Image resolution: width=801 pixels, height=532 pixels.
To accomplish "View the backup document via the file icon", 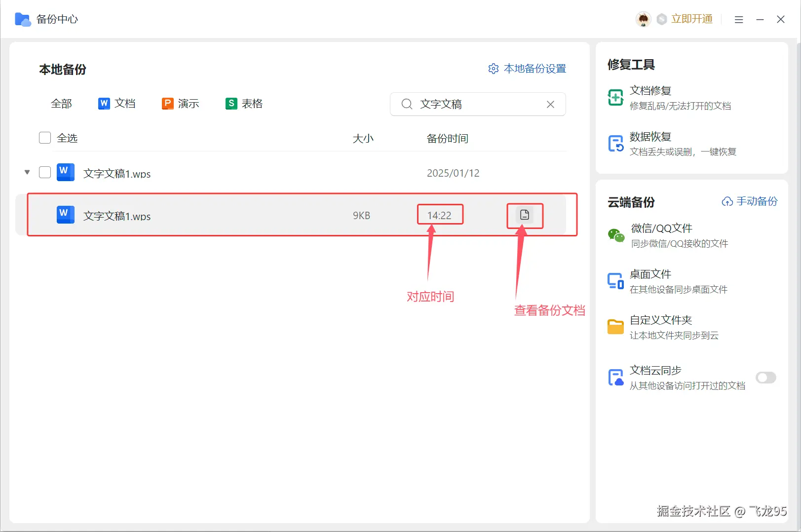I will (525, 215).
